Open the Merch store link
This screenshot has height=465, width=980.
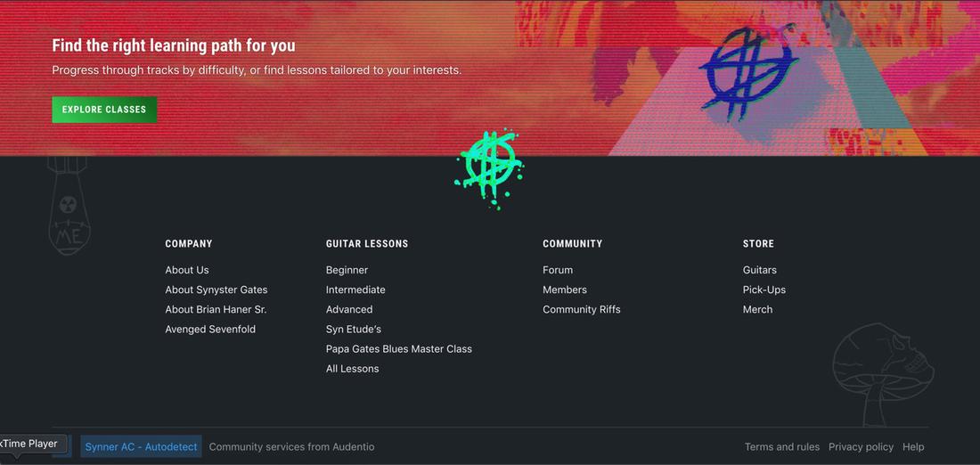coord(757,309)
